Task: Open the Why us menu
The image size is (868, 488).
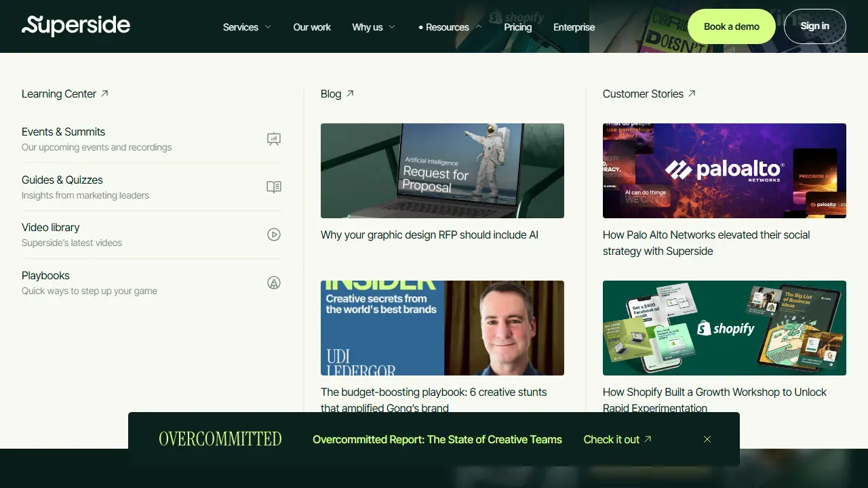Action: tap(368, 27)
